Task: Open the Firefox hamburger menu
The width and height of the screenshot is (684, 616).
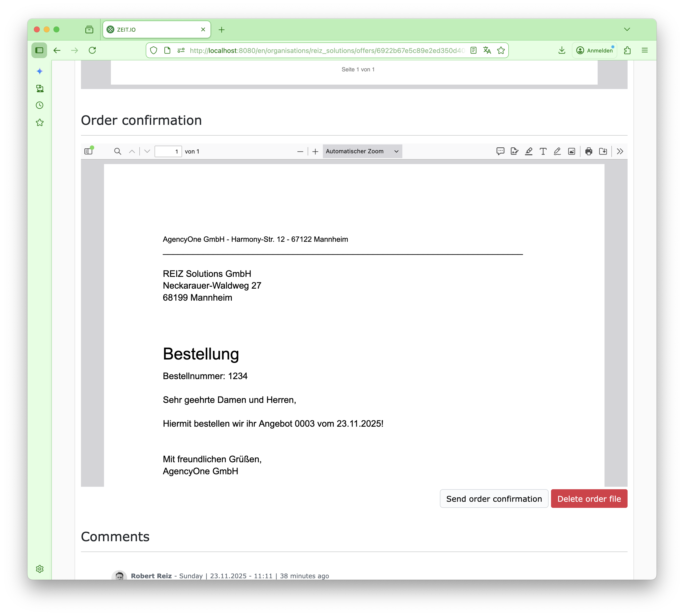Action: pos(645,51)
